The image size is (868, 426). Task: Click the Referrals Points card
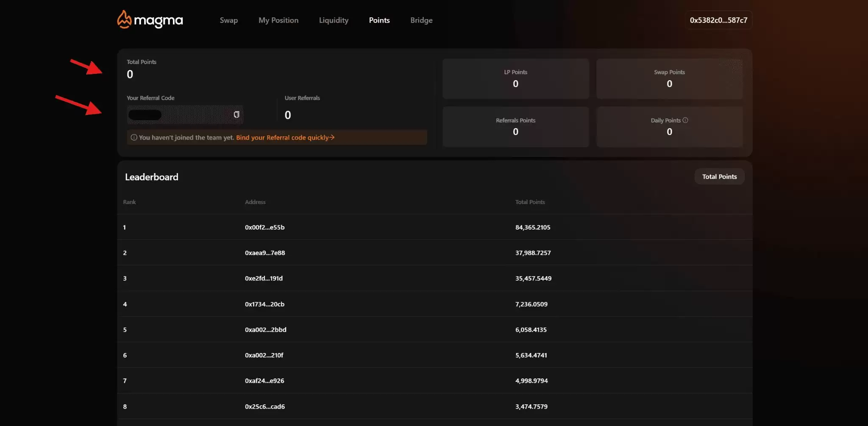[515, 127]
